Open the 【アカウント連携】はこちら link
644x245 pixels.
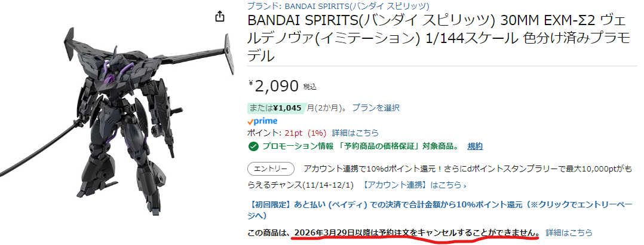point(412,185)
